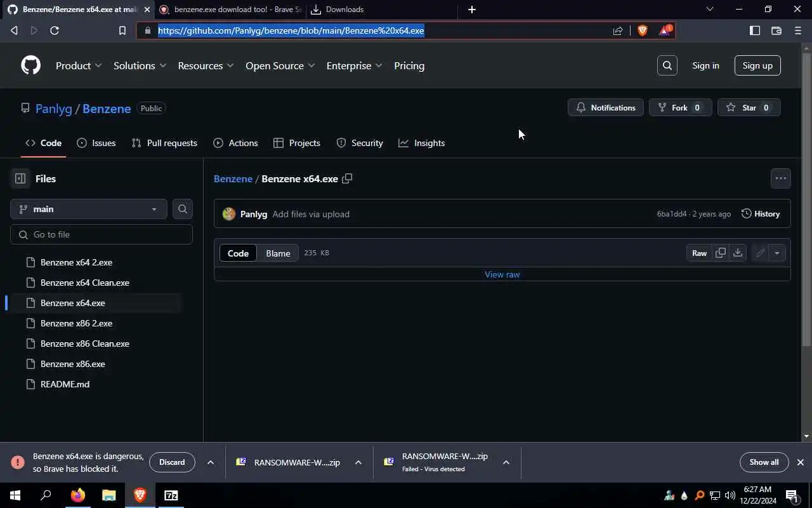
Task: Open the Projects tab
Action: [x=297, y=143]
